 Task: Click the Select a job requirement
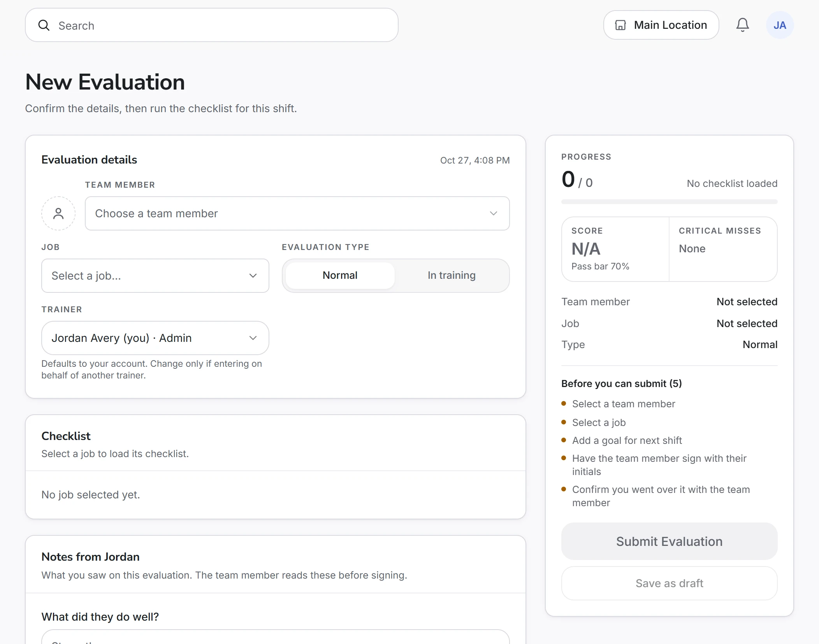click(599, 422)
